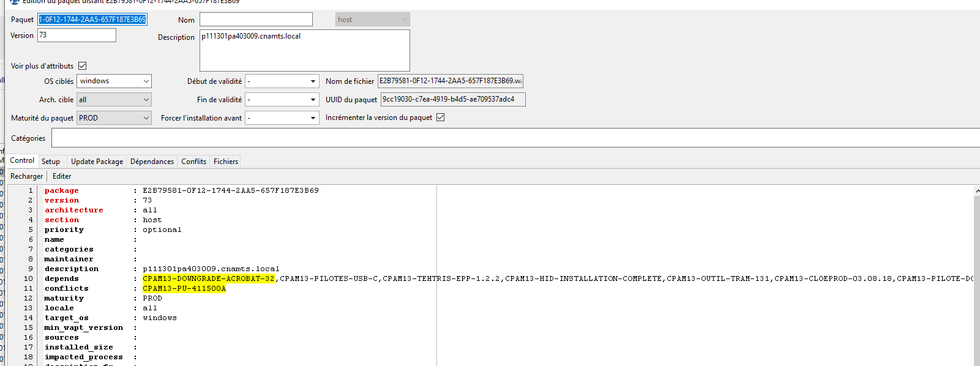The image size is (980, 366).
Task: Click the Description text area
Action: 304,51
